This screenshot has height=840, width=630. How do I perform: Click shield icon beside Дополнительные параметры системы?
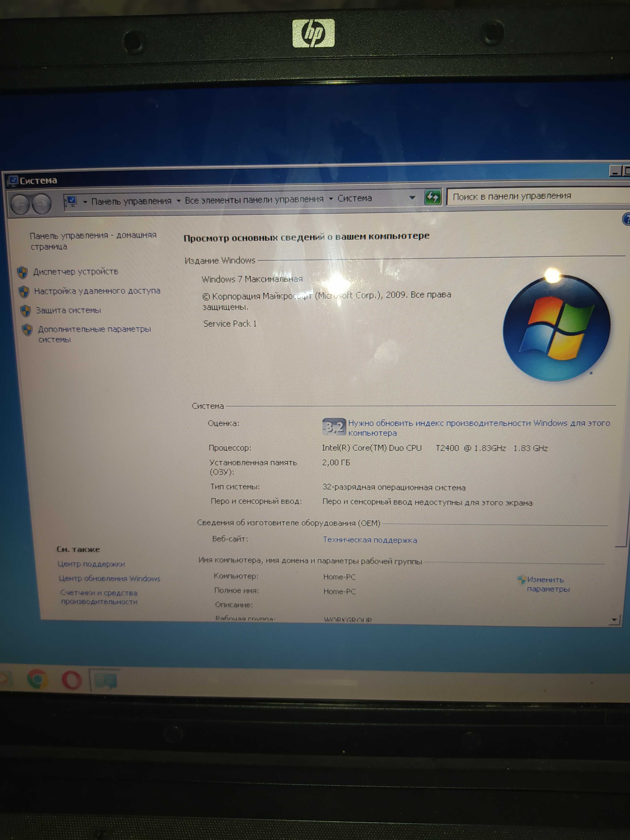click(27, 330)
